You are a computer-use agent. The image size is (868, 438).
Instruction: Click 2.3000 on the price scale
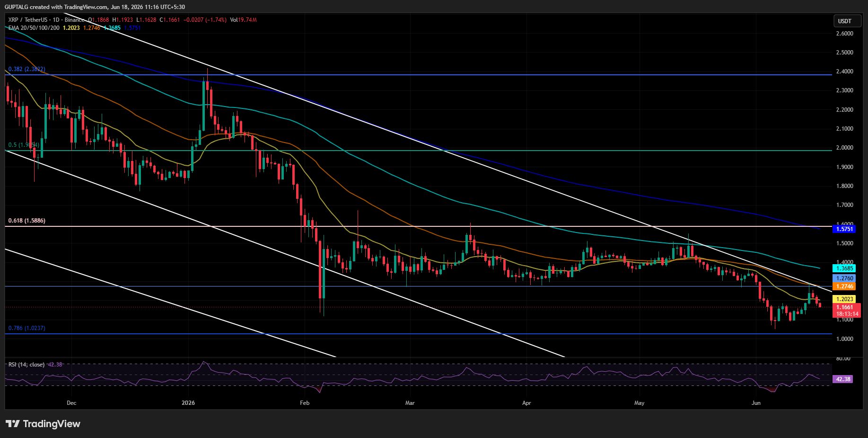(845, 90)
